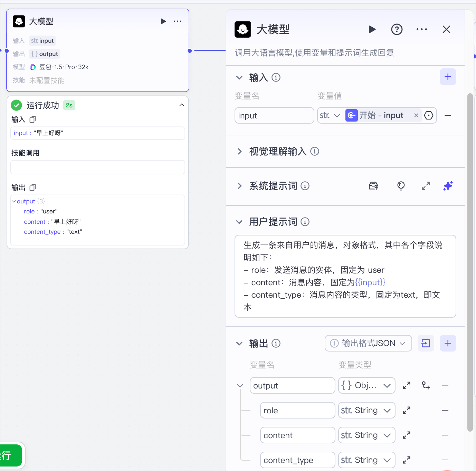The width and height of the screenshot is (476, 471).
Task: Open help via question mark icon
Action: (x=397, y=29)
